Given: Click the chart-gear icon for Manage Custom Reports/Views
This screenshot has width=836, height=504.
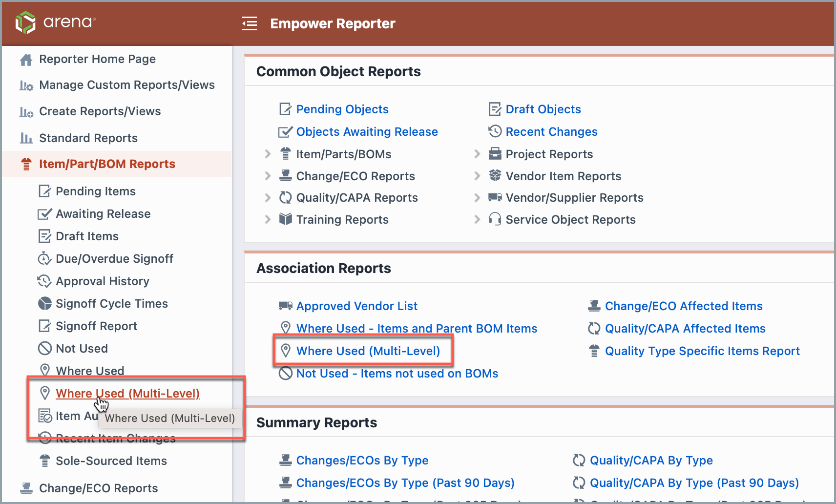Looking at the screenshot, I should (x=26, y=85).
